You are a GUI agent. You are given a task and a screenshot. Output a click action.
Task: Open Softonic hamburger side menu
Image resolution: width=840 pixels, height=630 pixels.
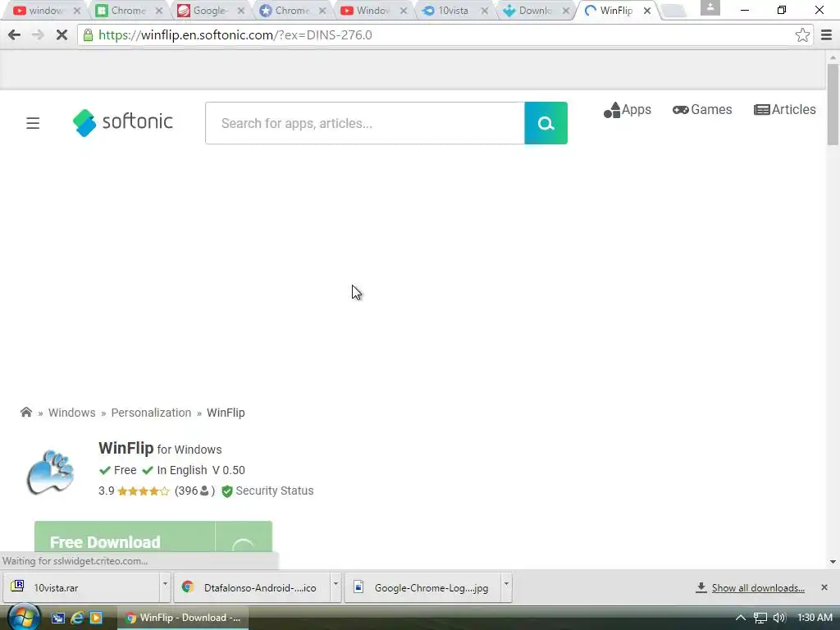coord(33,123)
